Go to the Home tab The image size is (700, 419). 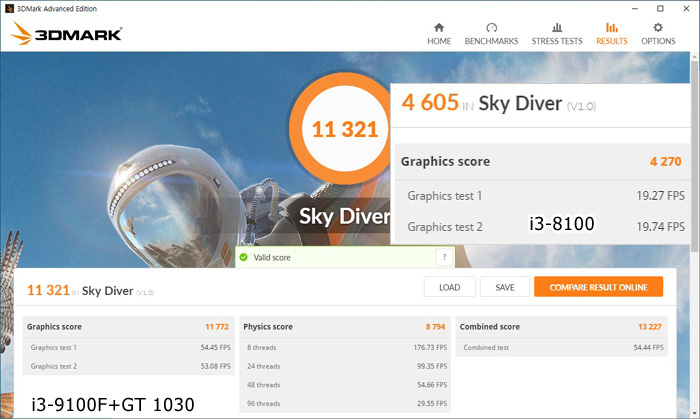[x=439, y=34]
